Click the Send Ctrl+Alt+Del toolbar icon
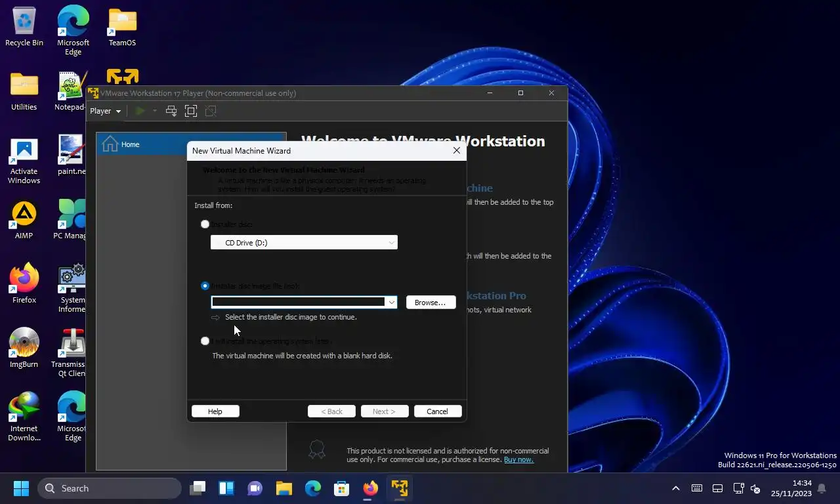 click(x=171, y=111)
